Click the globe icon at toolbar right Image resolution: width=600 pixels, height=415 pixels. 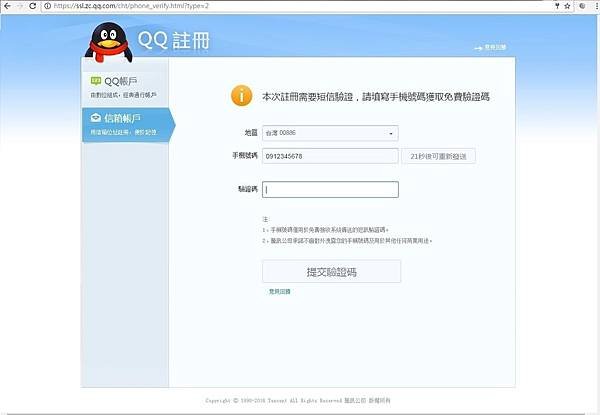tap(582, 6)
